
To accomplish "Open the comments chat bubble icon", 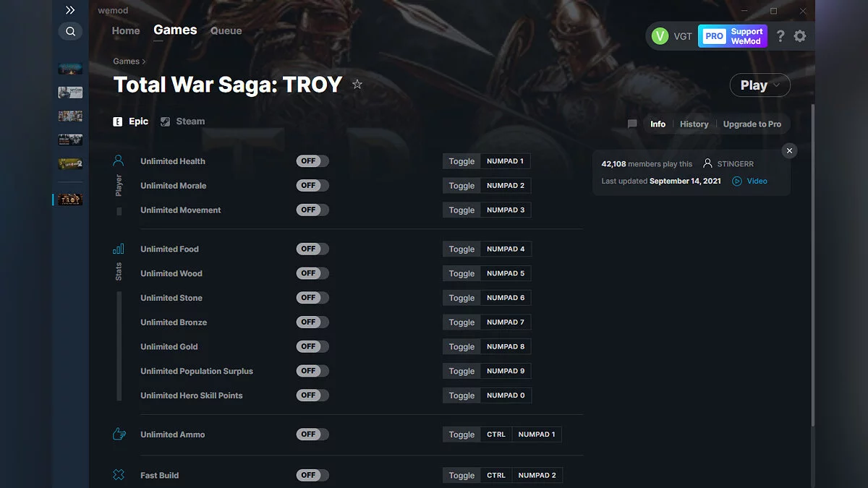I will pyautogui.click(x=632, y=124).
